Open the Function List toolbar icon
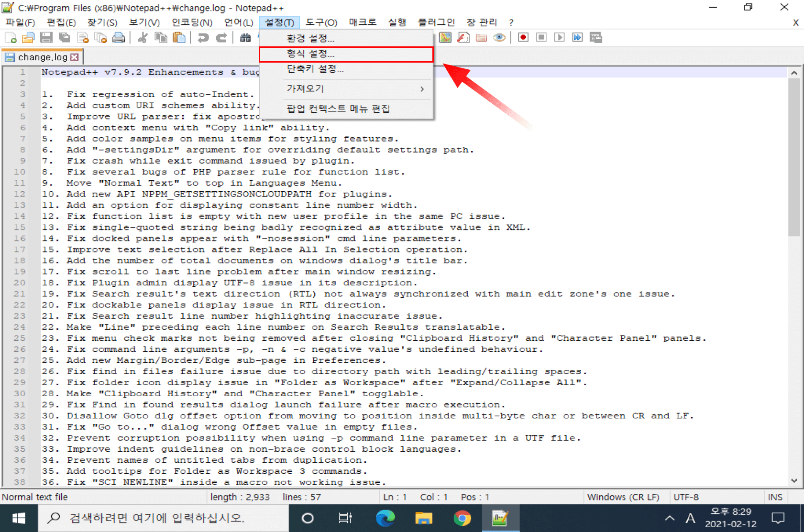 pyautogui.click(x=463, y=38)
